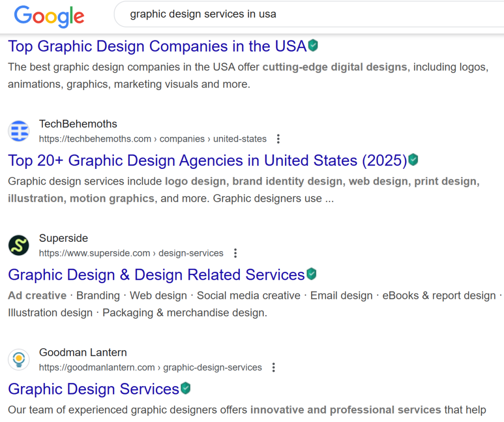Viewport: 504px width, 422px height.
Task: Click the Superside site favicon
Action: point(19,245)
